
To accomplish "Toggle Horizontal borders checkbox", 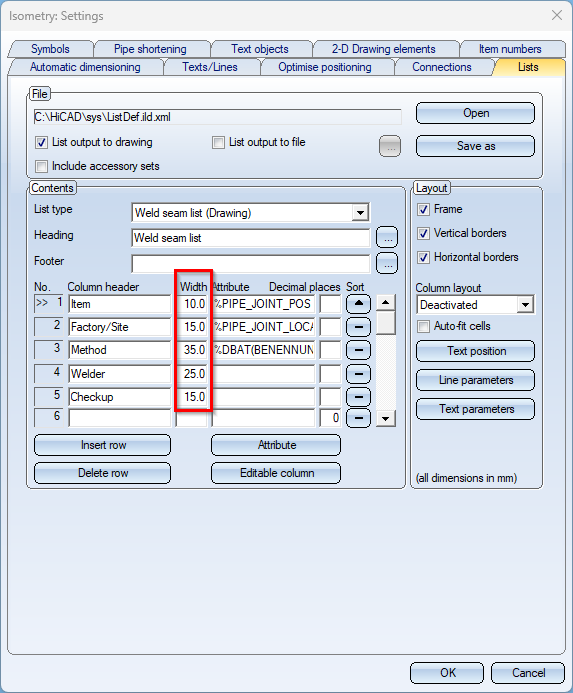I will point(423,257).
